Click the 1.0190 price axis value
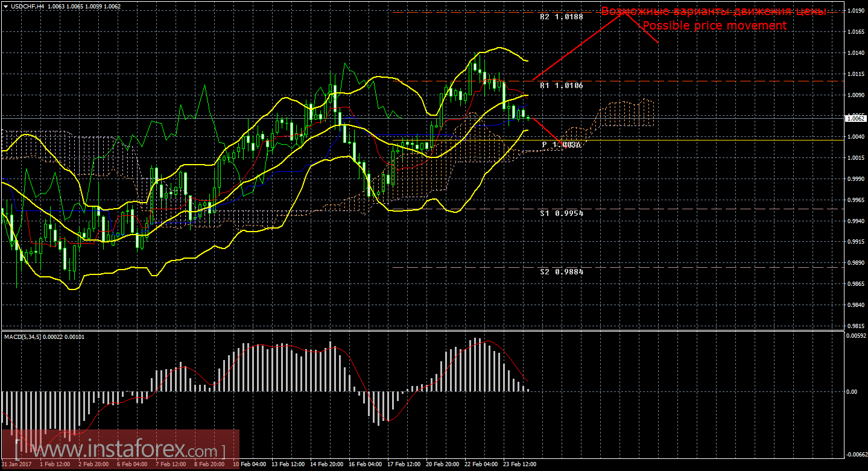The image size is (868, 471). (x=856, y=11)
